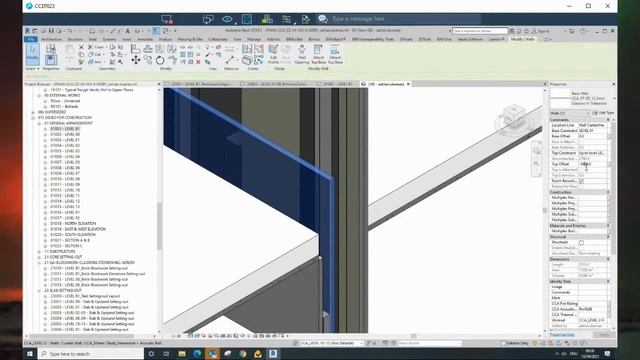The width and height of the screenshot is (640, 360).
Task: Click the Edit Profile tool
Action: [x=273, y=54]
